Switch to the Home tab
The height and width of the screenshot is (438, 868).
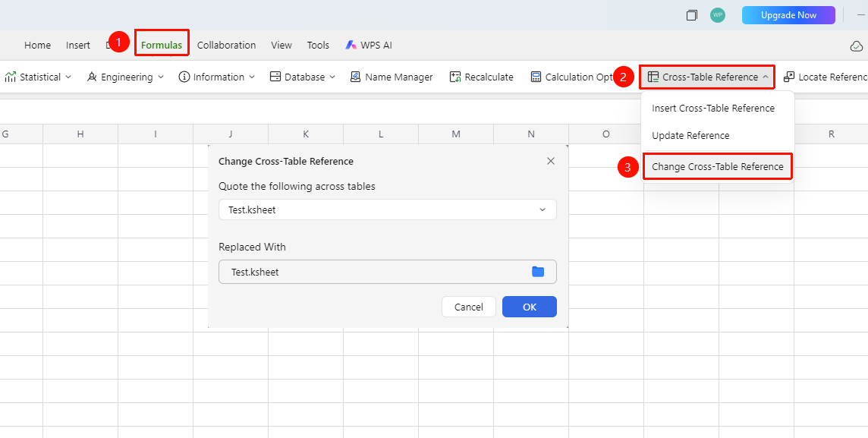pos(38,46)
